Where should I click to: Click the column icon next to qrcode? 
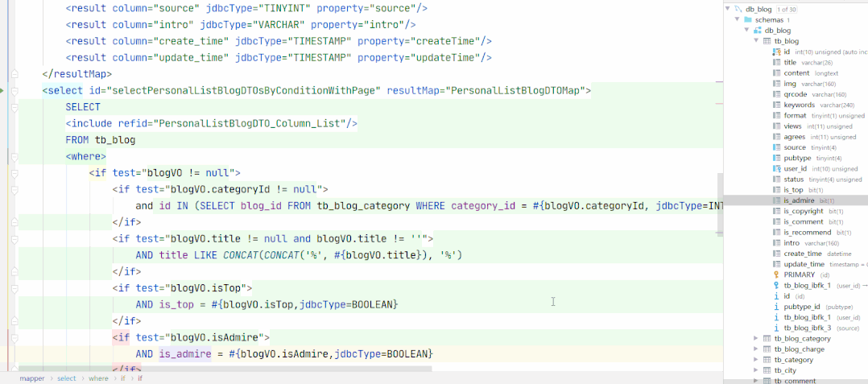[x=777, y=94]
